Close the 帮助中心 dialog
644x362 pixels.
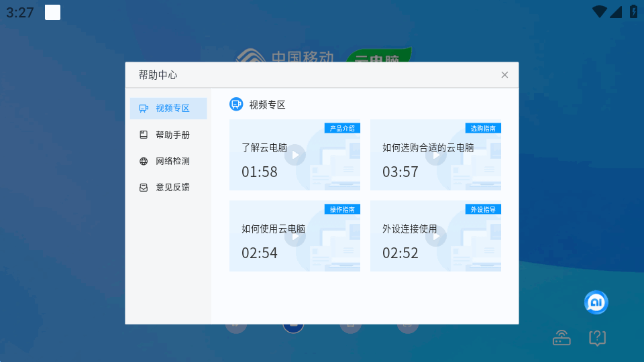(x=504, y=74)
